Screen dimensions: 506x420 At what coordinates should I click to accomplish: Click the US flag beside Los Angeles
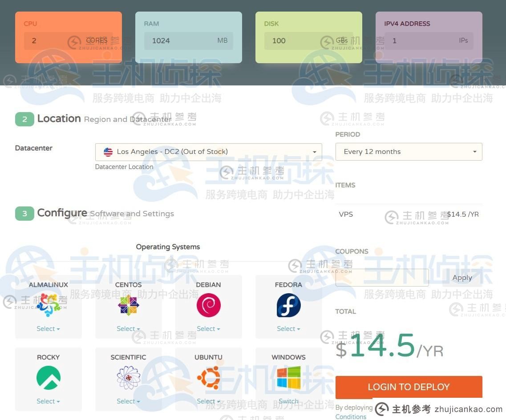pyautogui.click(x=108, y=152)
